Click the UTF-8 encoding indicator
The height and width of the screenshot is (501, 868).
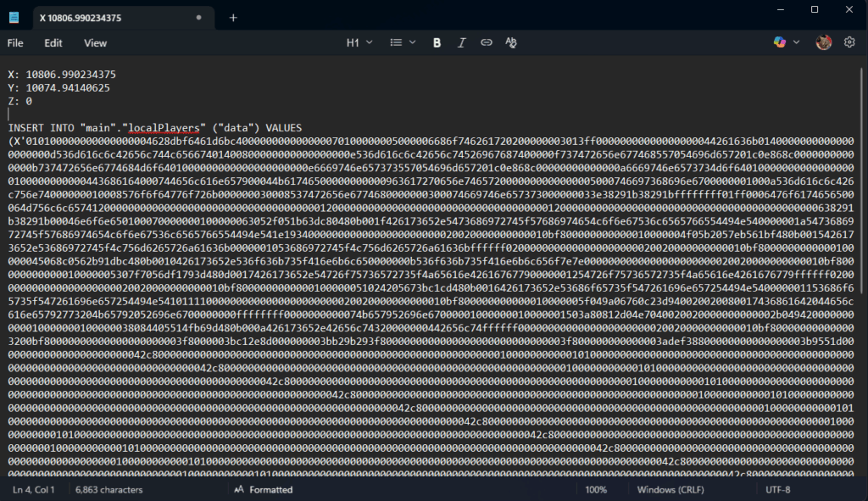pos(777,490)
